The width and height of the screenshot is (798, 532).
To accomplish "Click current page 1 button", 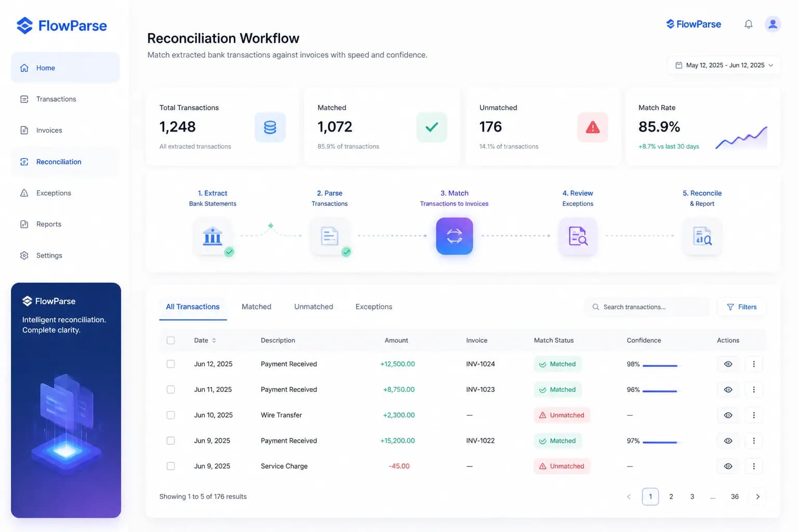I will pos(650,497).
